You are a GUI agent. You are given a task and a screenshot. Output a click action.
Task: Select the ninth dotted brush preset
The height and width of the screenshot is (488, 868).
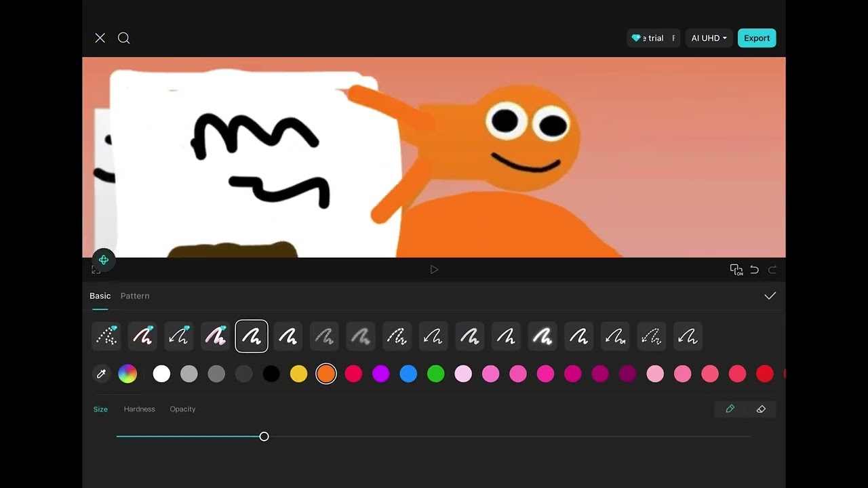point(397,336)
